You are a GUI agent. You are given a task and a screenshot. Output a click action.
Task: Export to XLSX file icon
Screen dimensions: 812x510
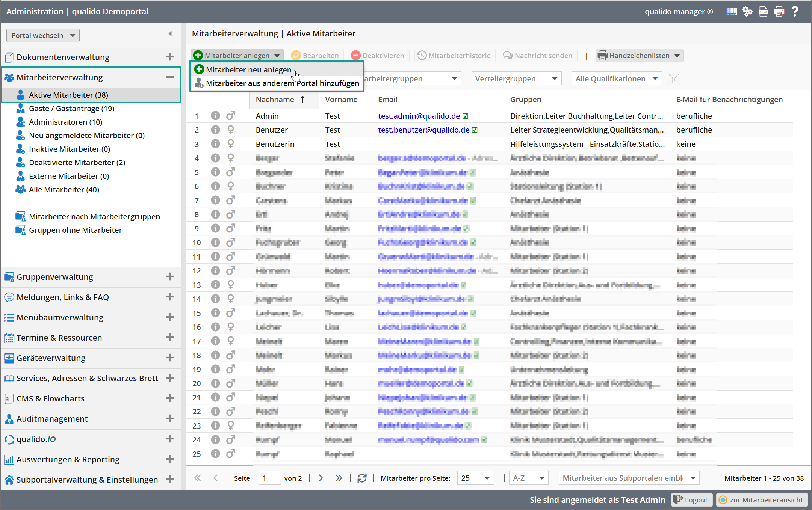point(763,12)
